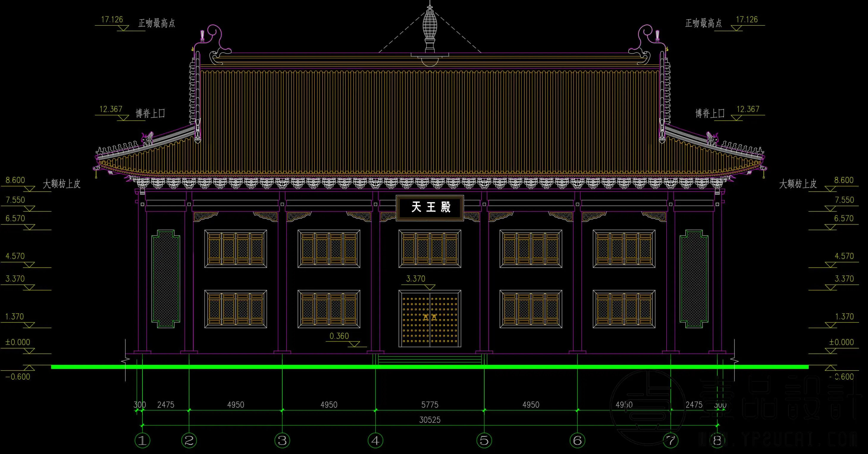This screenshot has width=868, height=454.
Task: Click the axis bubble numbered 2
Action: click(x=189, y=440)
